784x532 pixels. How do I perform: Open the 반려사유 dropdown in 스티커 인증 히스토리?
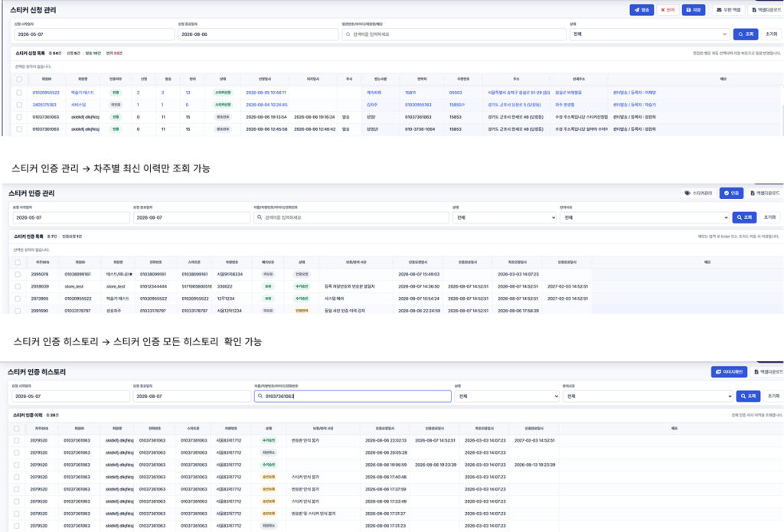tap(648, 396)
